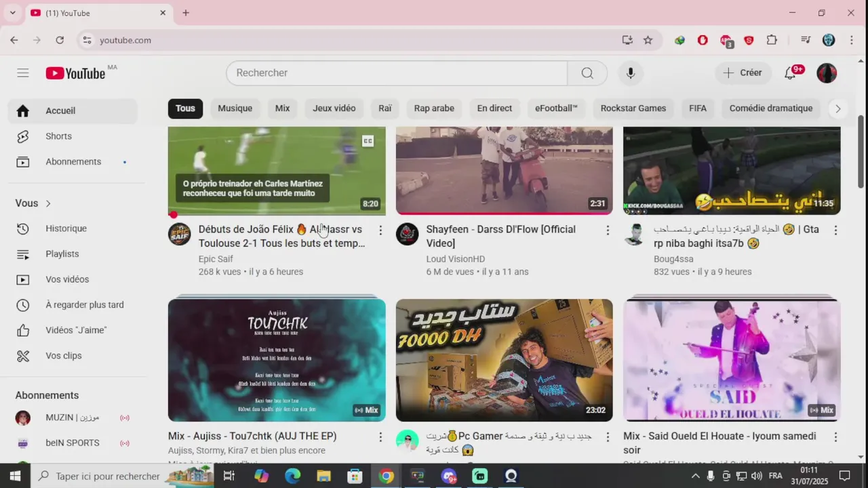868x488 pixels.
Task: Select the Jeux vidéo filter chip
Action: (334, 108)
